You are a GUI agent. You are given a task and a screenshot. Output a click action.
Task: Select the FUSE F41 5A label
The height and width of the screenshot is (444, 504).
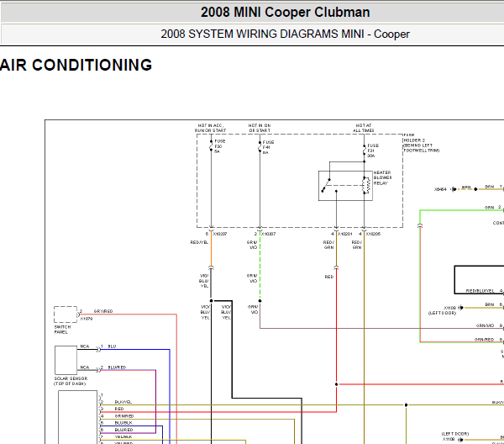pyautogui.click(x=268, y=147)
